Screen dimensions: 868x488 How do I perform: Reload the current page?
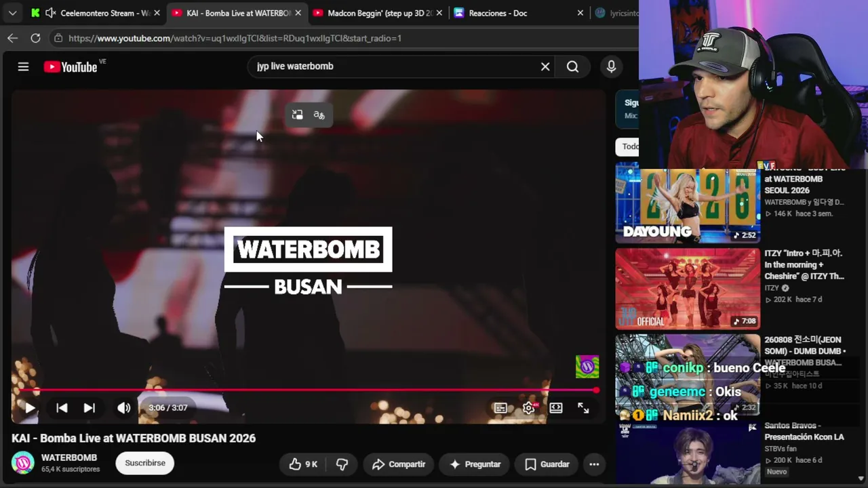click(x=35, y=38)
